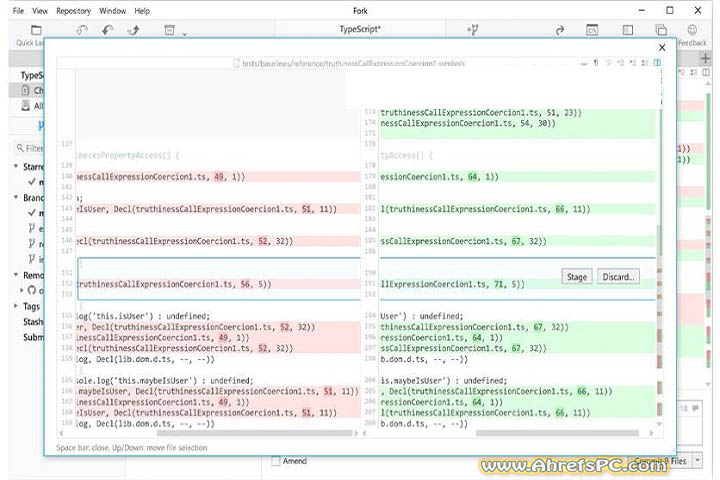720x480 pixels.
Task: Discard the selected hunk
Action: [x=618, y=277]
